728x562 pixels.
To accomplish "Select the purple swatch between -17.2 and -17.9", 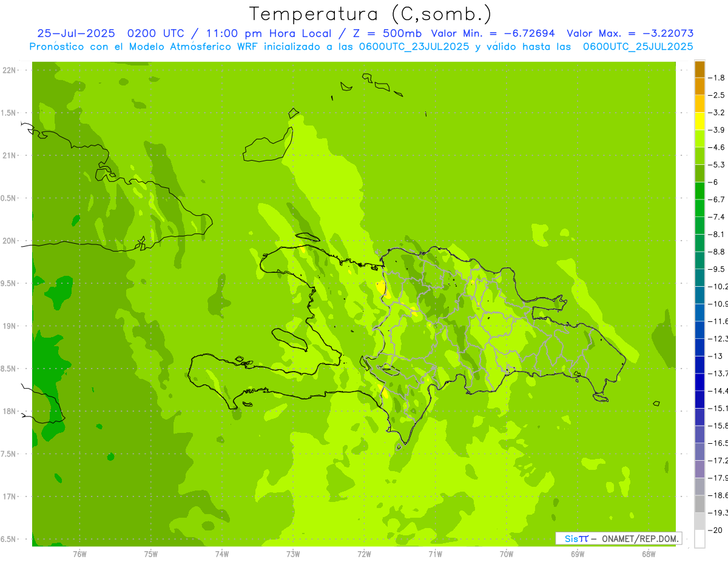I will pos(699,470).
